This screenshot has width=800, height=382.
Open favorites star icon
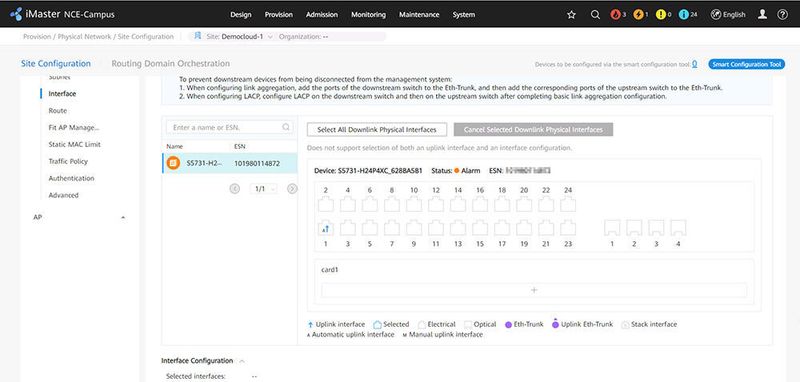pos(571,15)
